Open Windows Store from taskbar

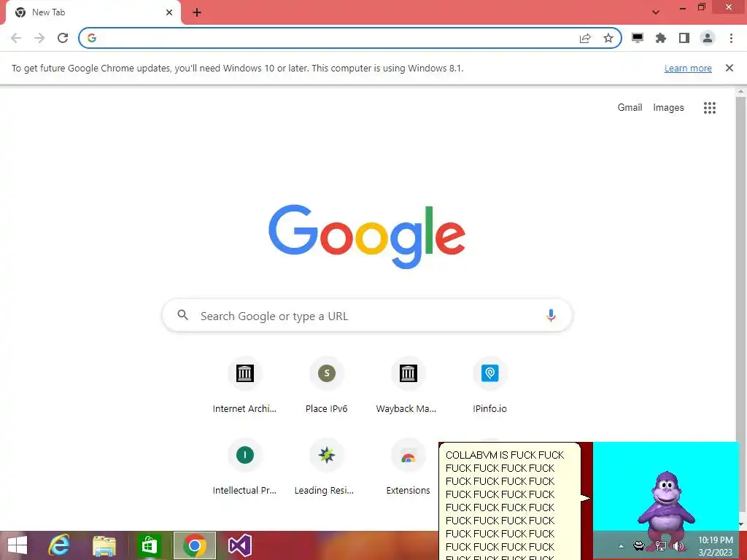(149, 545)
